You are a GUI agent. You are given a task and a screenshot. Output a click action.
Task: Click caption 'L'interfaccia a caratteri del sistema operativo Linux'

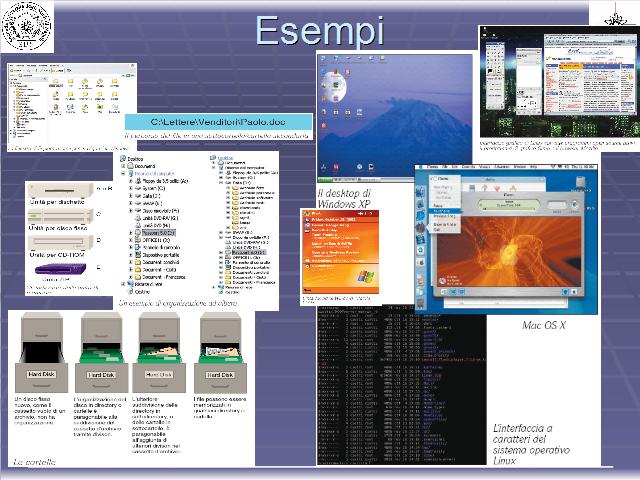[531, 444]
